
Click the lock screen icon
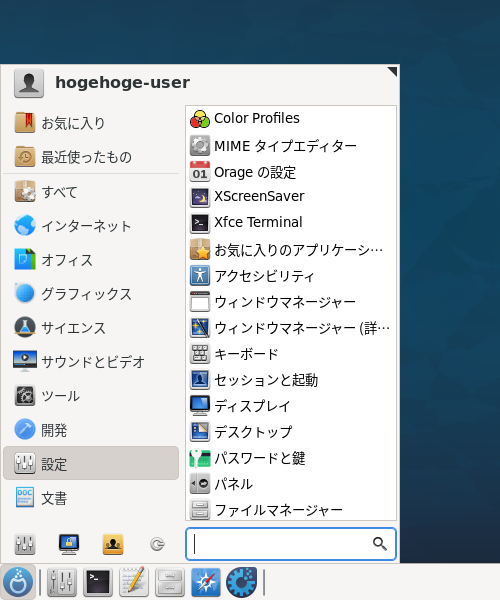point(69,544)
